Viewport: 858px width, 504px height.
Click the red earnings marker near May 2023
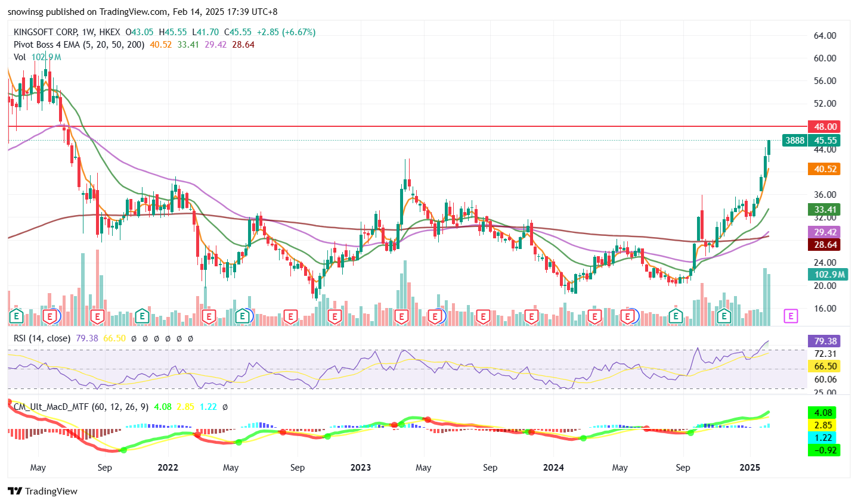pyautogui.click(x=436, y=316)
